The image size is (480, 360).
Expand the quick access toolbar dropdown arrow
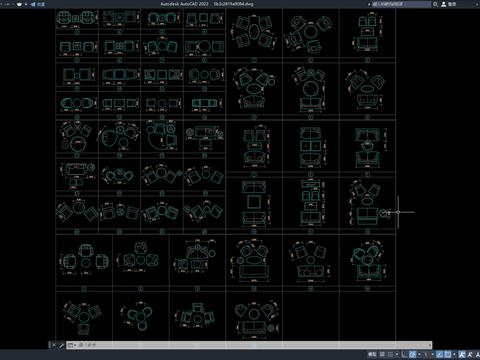click(26, 4)
